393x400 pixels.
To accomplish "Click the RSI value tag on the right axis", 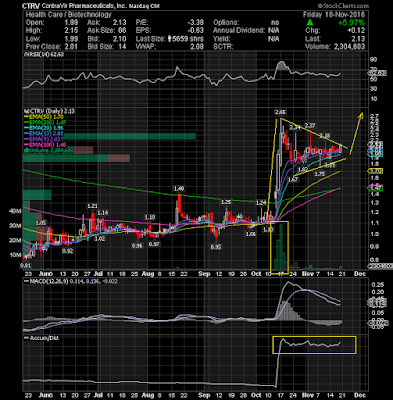I will tap(377, 73).
